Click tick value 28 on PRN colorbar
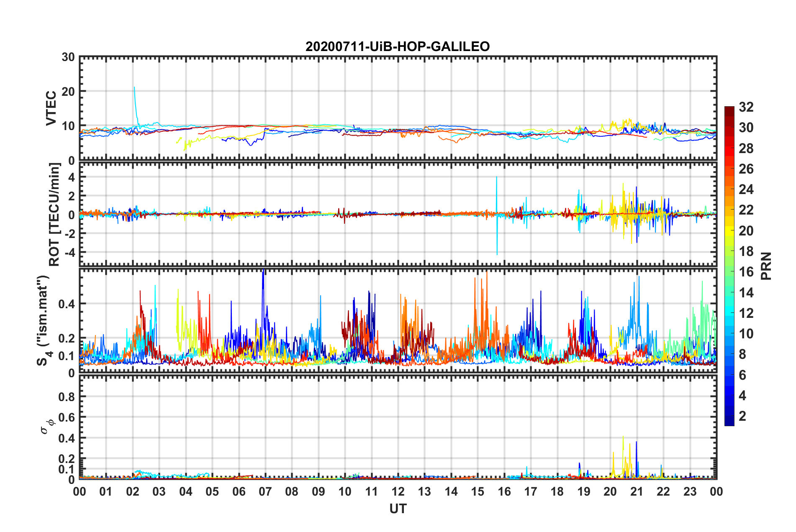 [746, 148]
